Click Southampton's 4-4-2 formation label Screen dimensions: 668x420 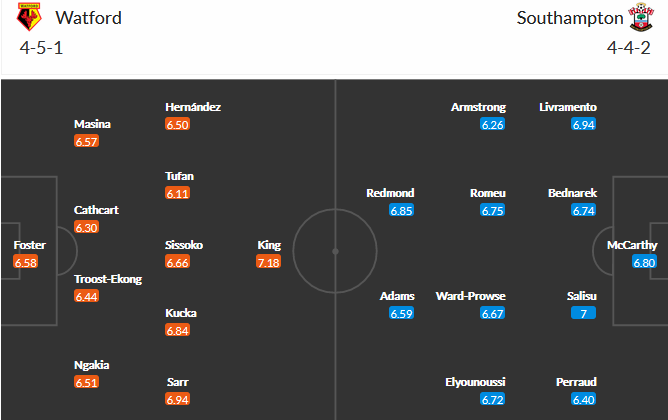click(x=628, y=47)
